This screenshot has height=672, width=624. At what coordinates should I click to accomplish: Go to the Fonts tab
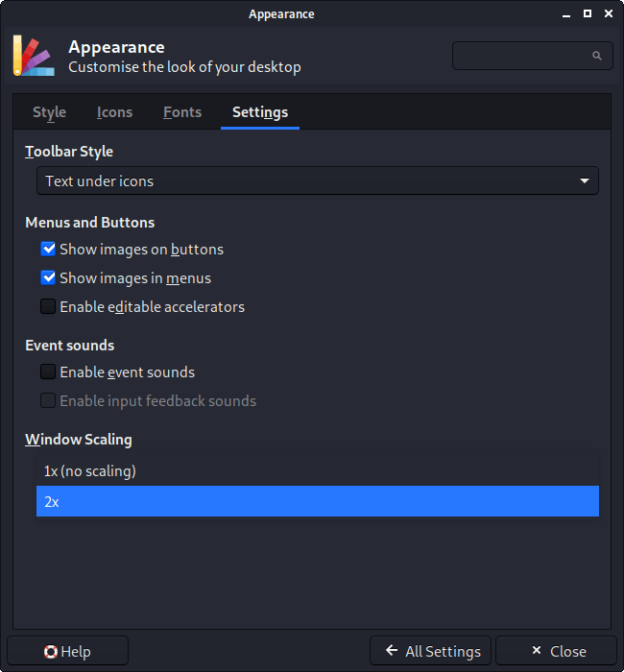[182, 112]
